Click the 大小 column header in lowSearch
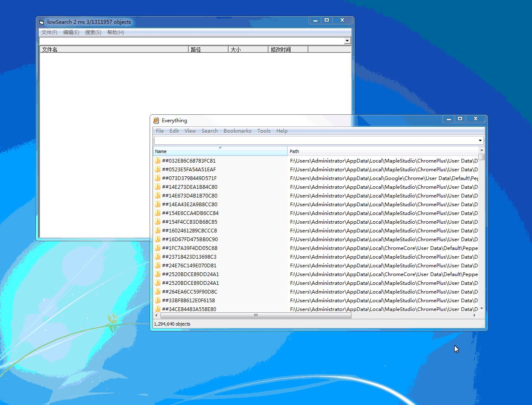 (249, 49)
